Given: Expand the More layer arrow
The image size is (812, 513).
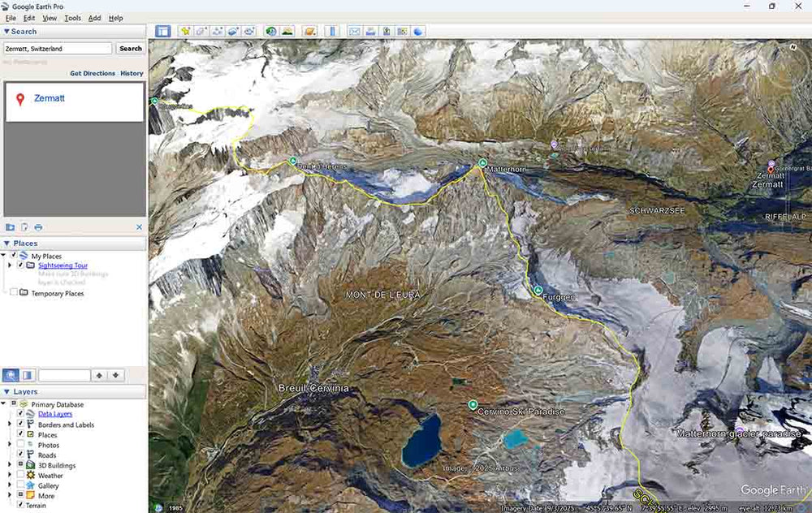Looking at the screenshot, I should pyautogui.click(x=9, y=495).
